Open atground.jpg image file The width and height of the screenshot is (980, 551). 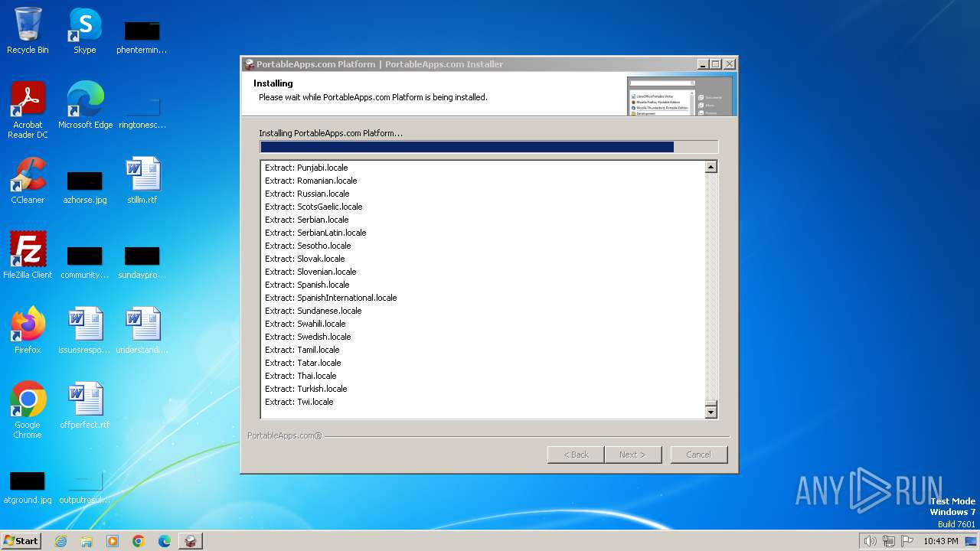pyautogui.click(x=28, y=487)
